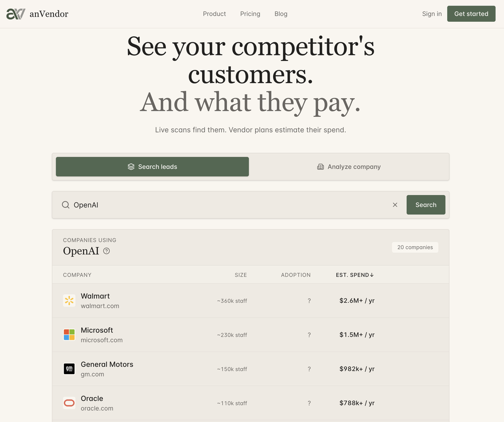Sort by the Size column header
Viewport: 504px width, 422px height.
[x=241, y=275]
